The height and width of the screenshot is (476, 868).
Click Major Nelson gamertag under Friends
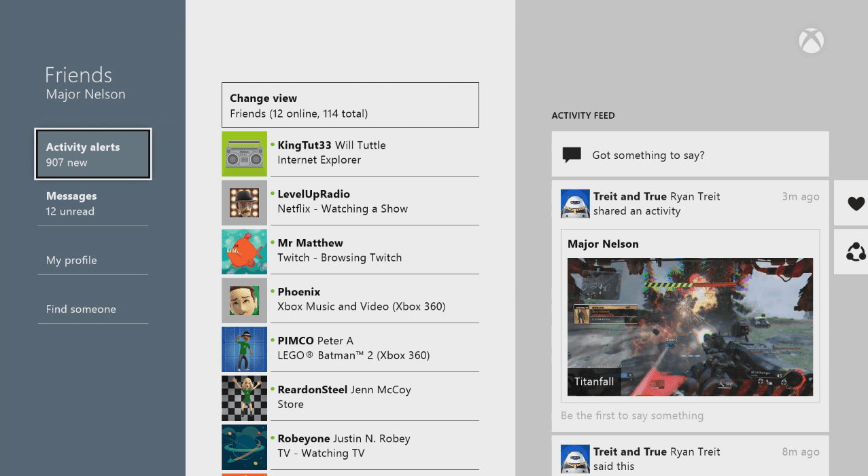point(86,94)
